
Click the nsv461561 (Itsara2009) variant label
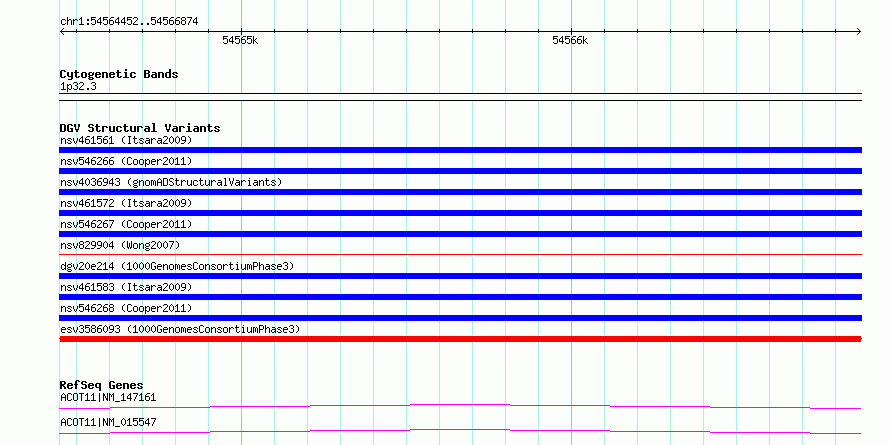[x=126, y=140]
